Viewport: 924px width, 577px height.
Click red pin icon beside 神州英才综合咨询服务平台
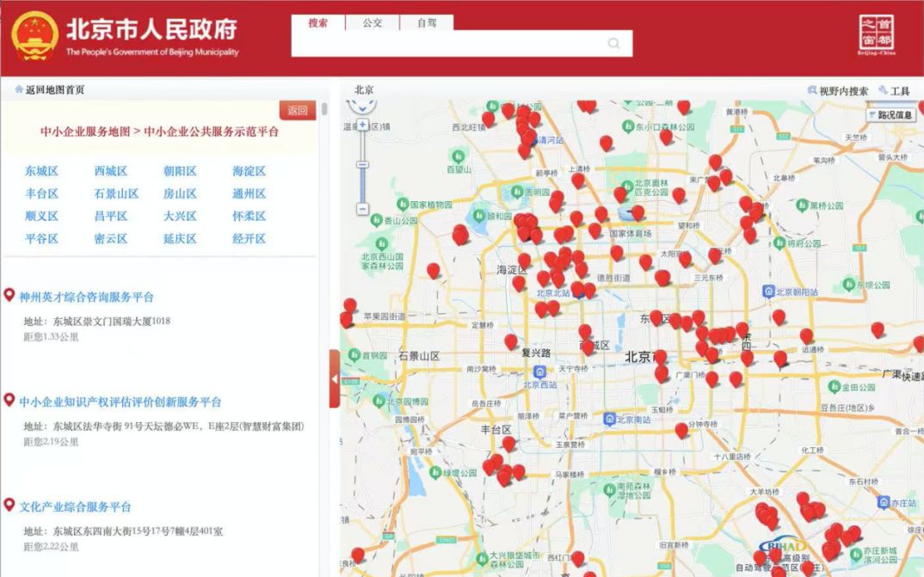9,296
